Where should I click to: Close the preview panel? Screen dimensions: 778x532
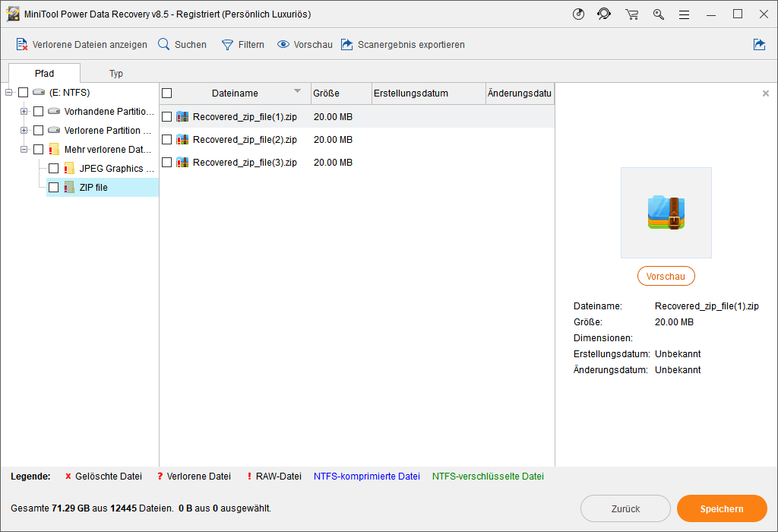pos(766,93)
